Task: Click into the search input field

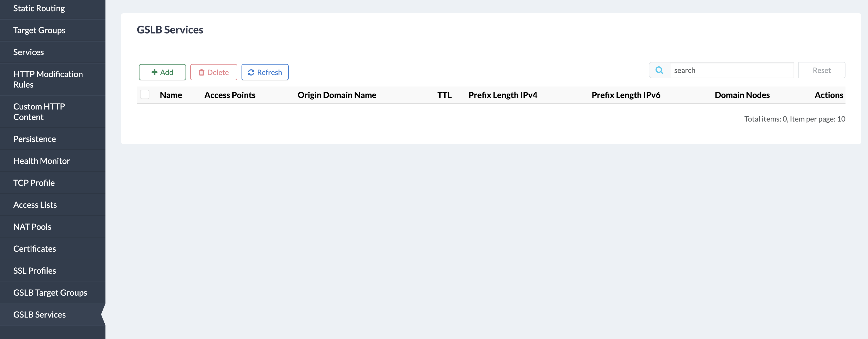Action: coord(731,70)
